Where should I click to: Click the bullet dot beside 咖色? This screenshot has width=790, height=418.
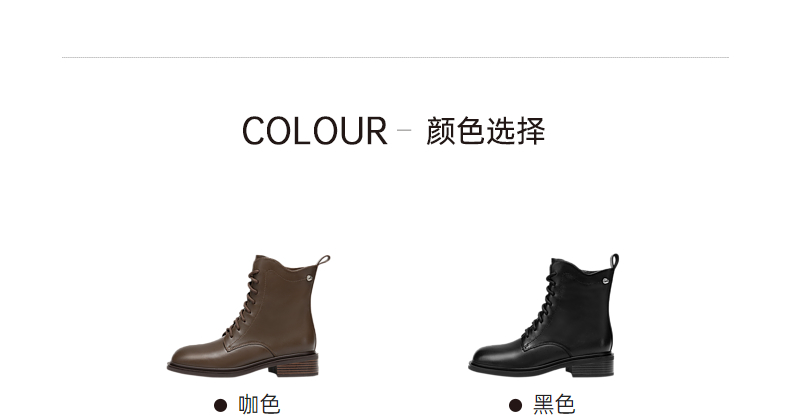[x=220, y=405]
